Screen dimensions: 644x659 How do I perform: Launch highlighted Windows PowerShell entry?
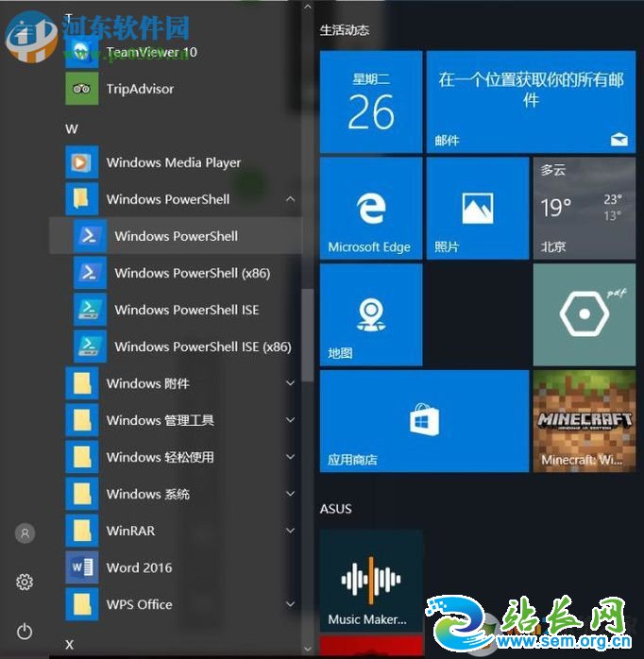(x=176, y=236)
